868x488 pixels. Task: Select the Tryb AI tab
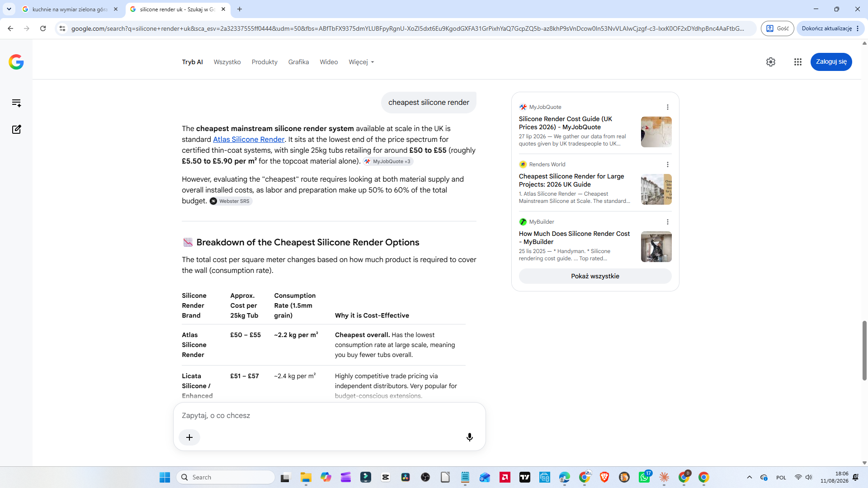click(x=192, y=62)
